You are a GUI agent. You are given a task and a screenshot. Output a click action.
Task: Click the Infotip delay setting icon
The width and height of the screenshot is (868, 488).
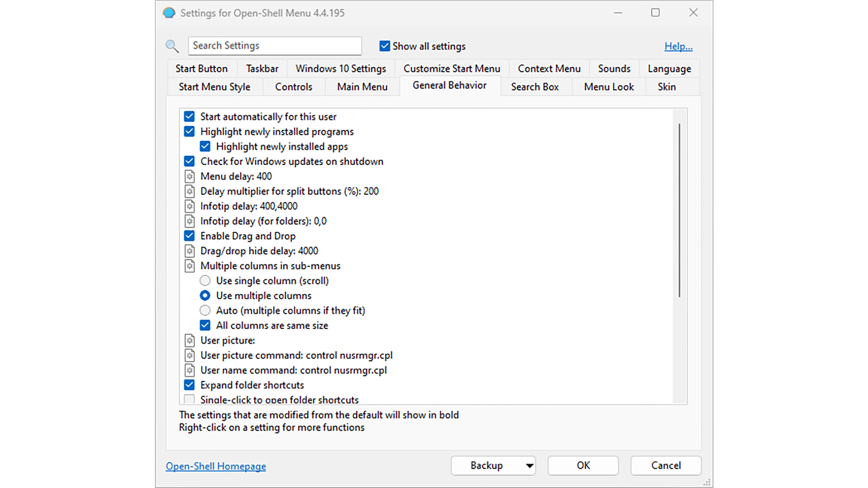[190, 206]
